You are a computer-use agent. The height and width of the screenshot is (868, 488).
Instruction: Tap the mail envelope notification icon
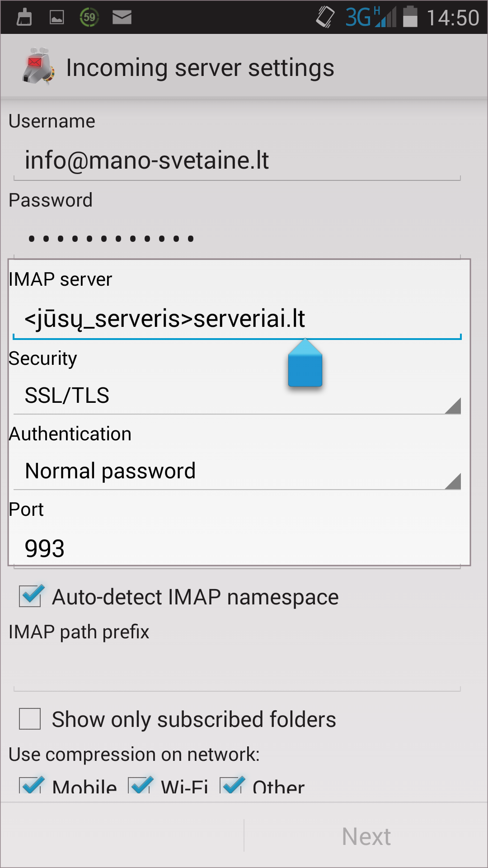(122, 17)
